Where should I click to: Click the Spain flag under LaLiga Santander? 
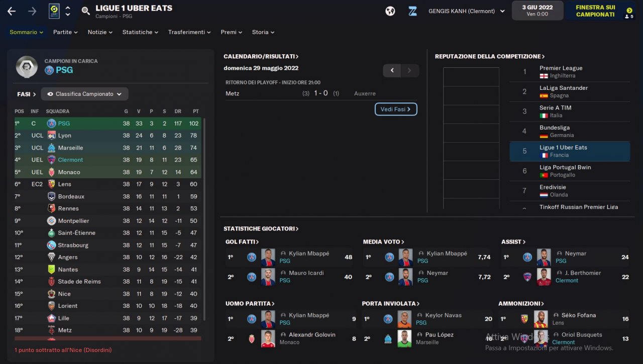(x=544, y=95)
